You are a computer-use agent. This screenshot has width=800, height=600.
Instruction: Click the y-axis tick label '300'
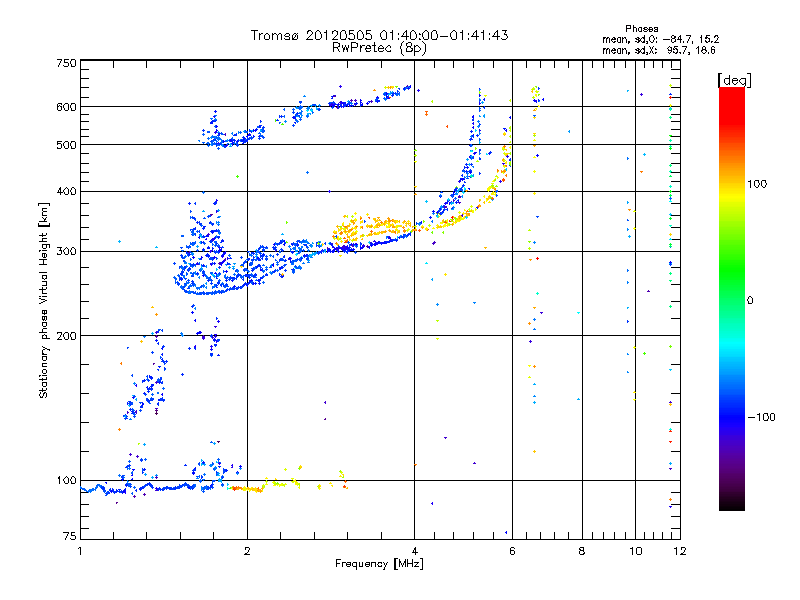[x=66, y=252]
